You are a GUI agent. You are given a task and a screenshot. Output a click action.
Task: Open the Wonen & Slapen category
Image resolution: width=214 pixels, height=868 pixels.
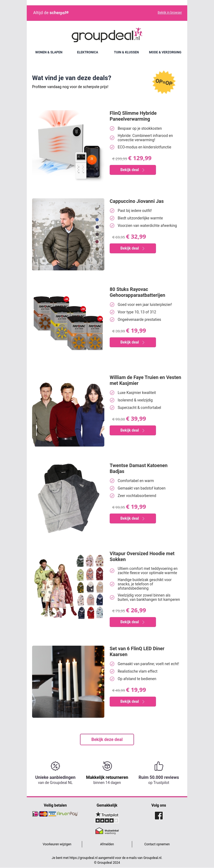49,52
